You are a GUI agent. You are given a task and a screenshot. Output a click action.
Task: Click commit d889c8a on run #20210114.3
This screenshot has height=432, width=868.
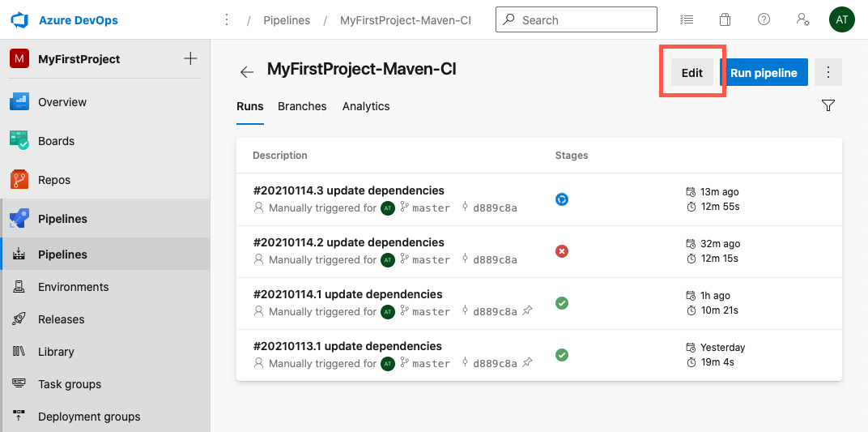[495, 208]
